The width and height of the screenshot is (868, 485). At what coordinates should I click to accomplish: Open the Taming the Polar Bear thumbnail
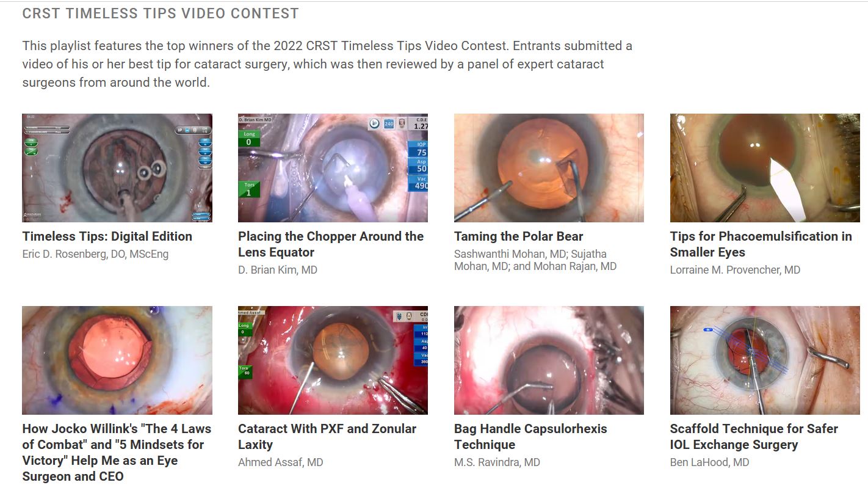pos(549,168)
